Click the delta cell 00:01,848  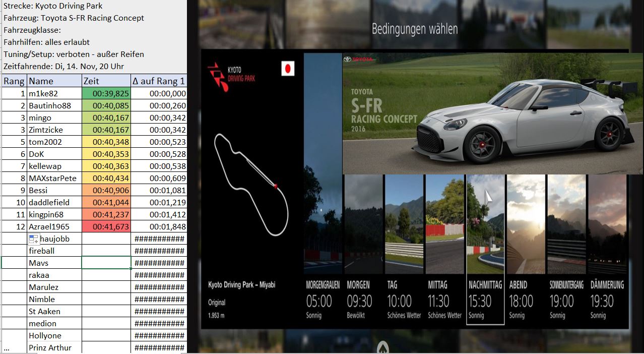coord(159,226)
